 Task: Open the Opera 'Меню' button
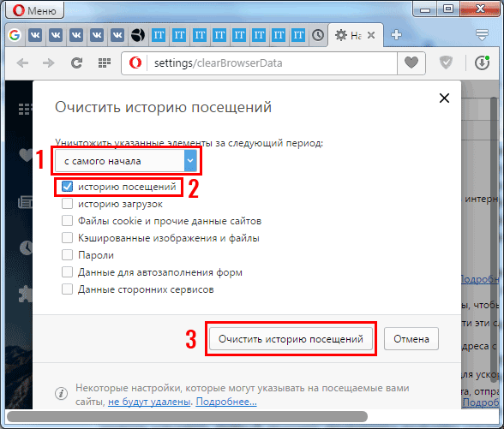35,10
